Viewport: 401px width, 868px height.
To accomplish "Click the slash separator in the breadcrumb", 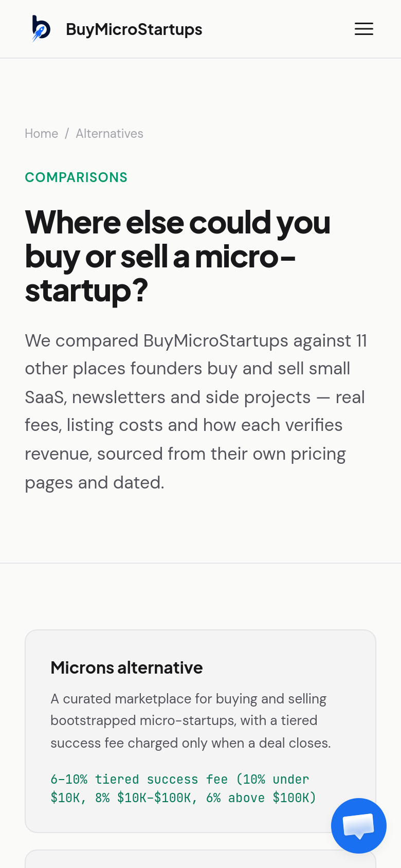I will pyautogui.click(x=67, y=134).
